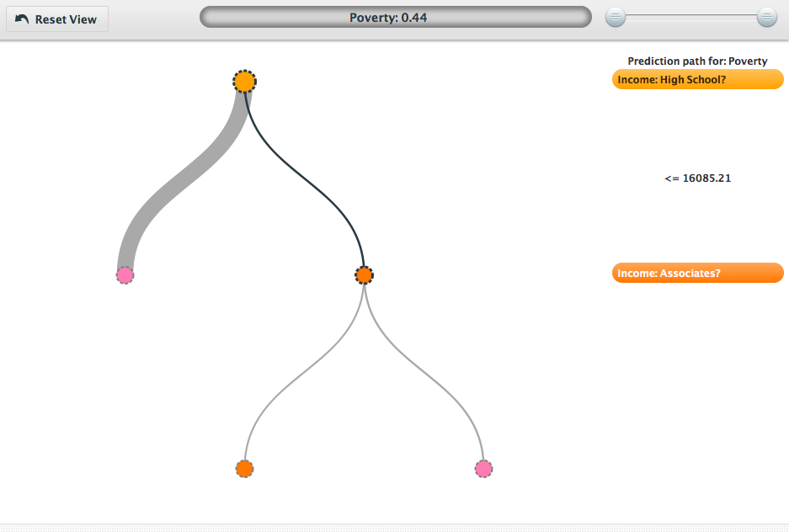Select the pink leaf node under thick branch
Viewport: 789px width, 532px height.
[125, 275]
